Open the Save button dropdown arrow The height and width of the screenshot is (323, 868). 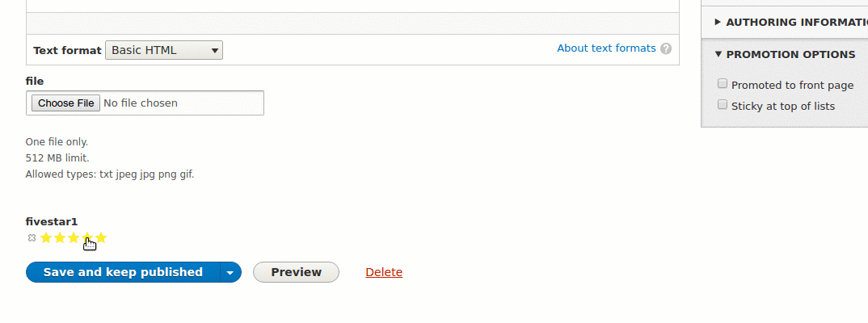(231, 272)
